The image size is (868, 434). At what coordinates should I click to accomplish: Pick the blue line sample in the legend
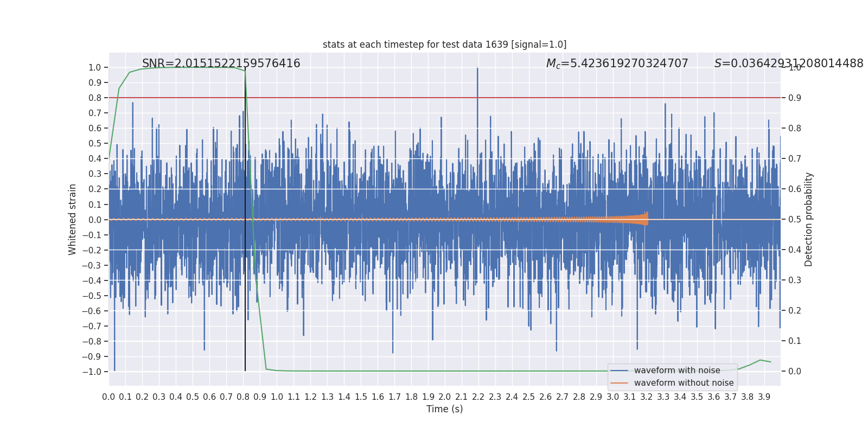620,371
